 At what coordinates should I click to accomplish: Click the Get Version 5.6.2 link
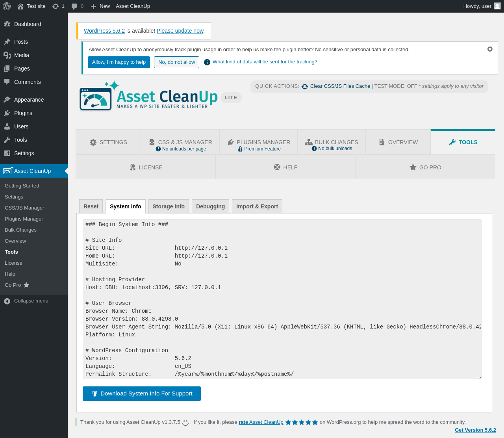[x=475, y=430]
